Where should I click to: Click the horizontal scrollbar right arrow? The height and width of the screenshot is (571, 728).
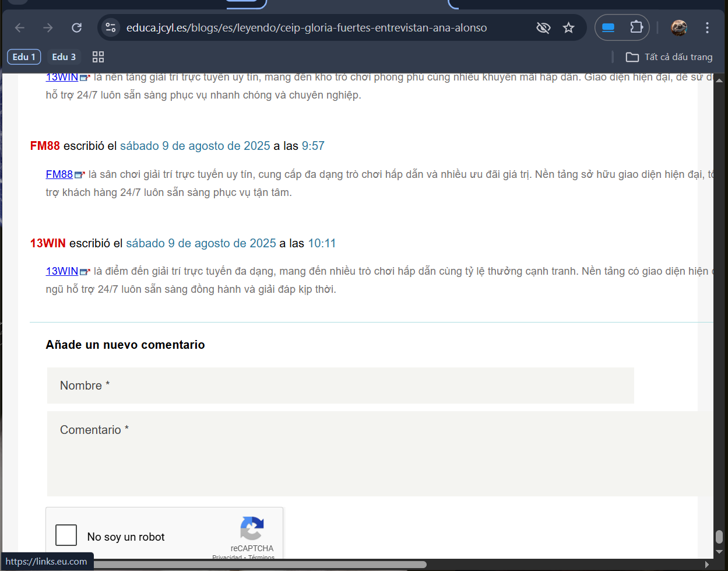pyautogui.click(x=707, y=564)
